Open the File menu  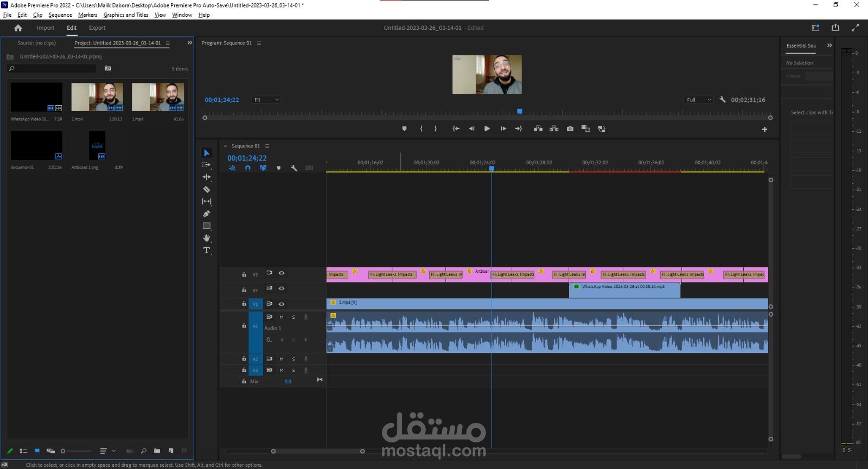(x=8, y=15)
